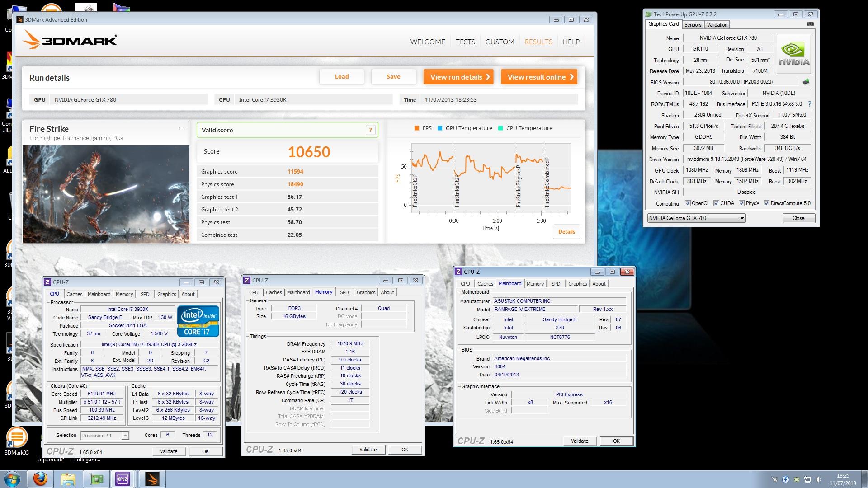Image resolution: width=868 pixels, height=488 pixels.
Task: Open Windows Explorer from the taskbar
Action: click(x=68, y=479)
